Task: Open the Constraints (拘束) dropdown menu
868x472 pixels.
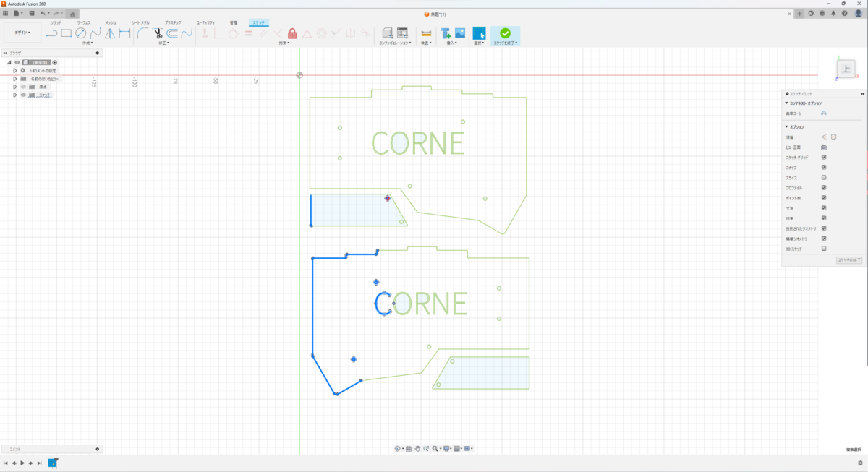Action: coord(284,43)
